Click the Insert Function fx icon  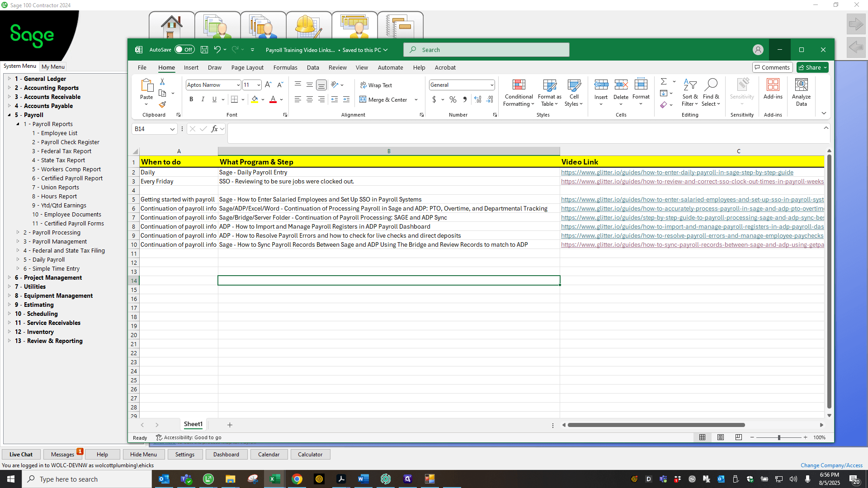pos(214,129)
